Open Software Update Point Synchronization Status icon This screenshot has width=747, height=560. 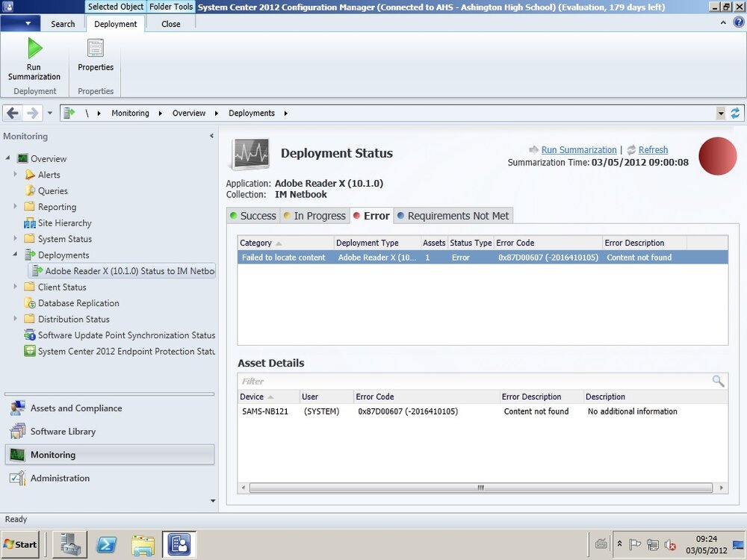click(30, 335)
